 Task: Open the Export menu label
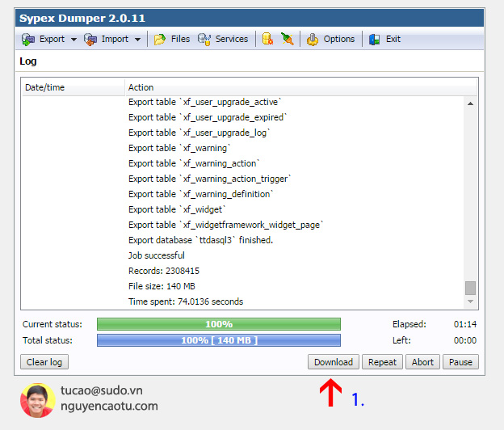pos(52,39)
